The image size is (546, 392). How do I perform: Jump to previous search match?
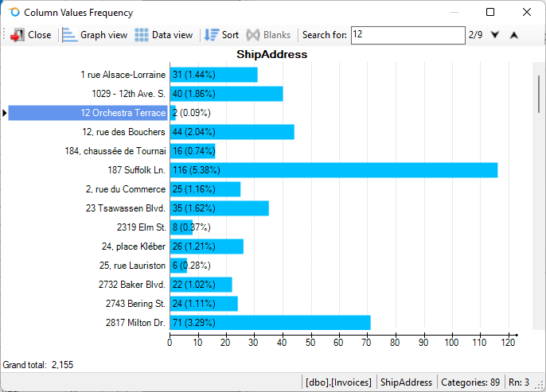pos(513,35)
